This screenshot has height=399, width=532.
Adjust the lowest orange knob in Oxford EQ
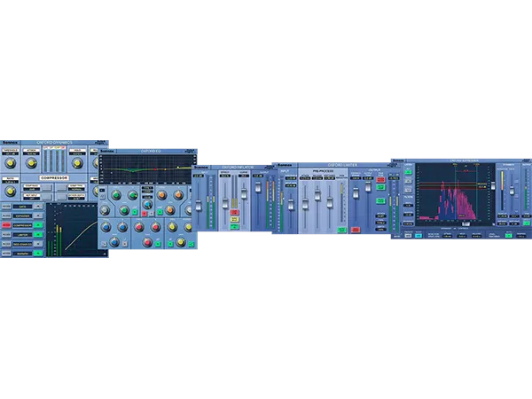coord(170,210)
